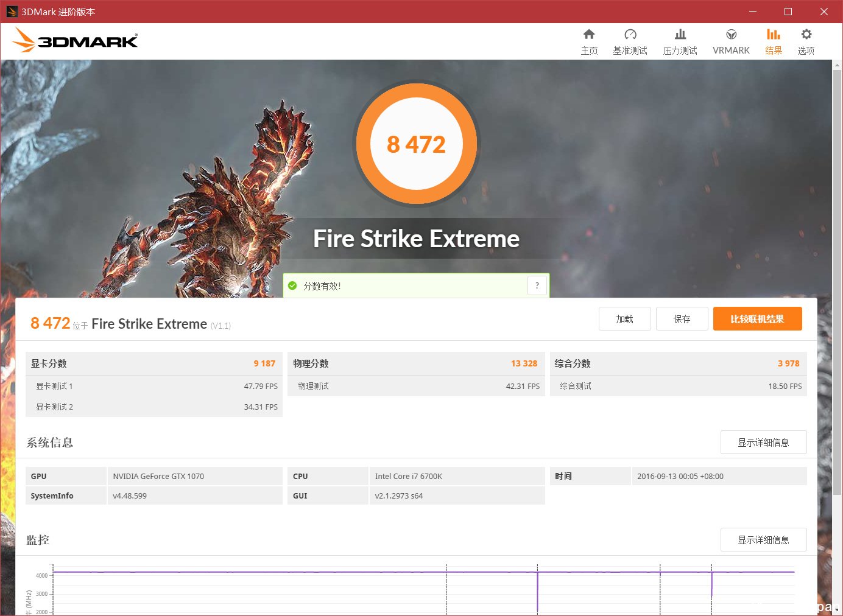Click the scrollbar down arrow

(838, 610)
